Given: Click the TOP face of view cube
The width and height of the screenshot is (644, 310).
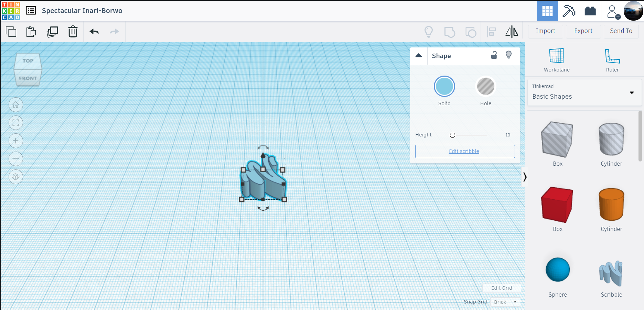Looking at the screenshot, I should coord(28,61).
